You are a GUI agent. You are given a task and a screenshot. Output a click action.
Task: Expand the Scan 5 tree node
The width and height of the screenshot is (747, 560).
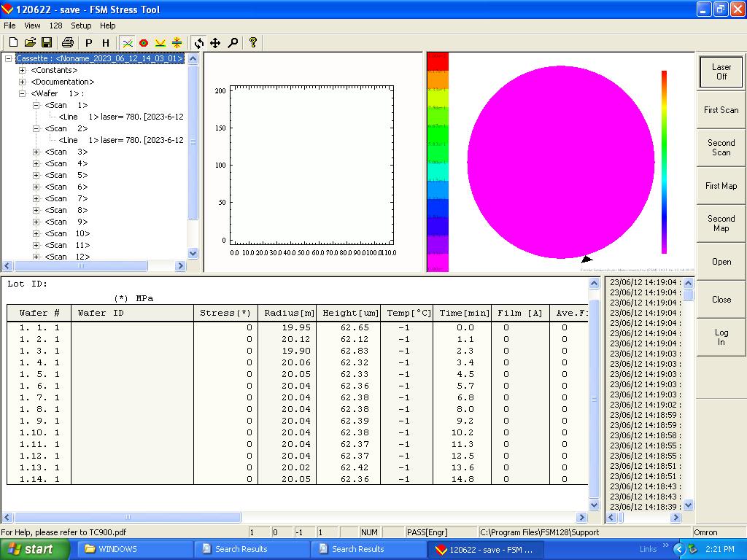pyautogui.click(x=36, y=175)
